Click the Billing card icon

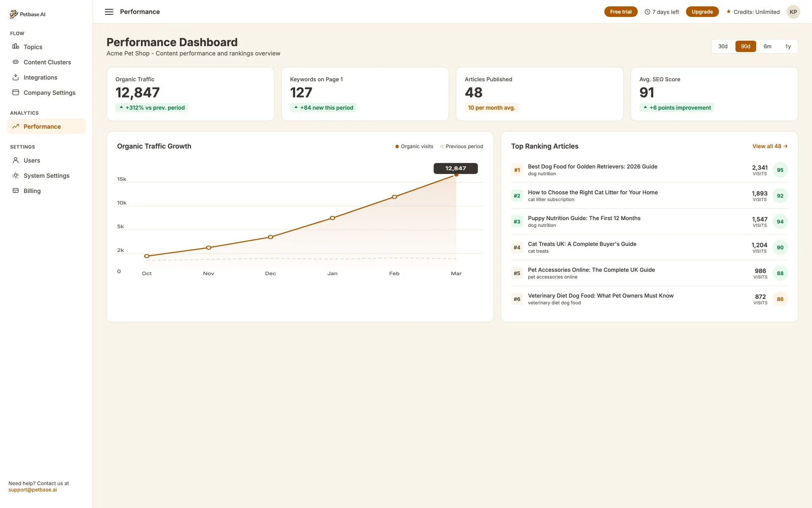click(x=16, y=190)
